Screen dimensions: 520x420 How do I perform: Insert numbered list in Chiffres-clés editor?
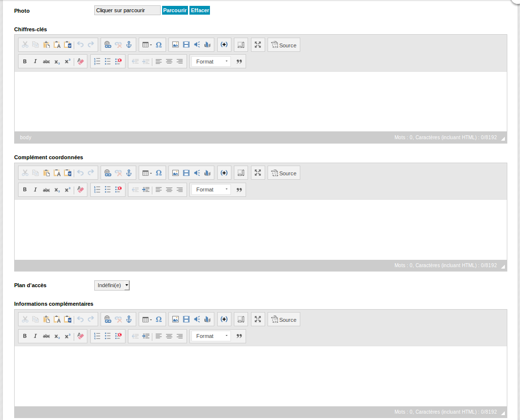(x=97, y=62)
